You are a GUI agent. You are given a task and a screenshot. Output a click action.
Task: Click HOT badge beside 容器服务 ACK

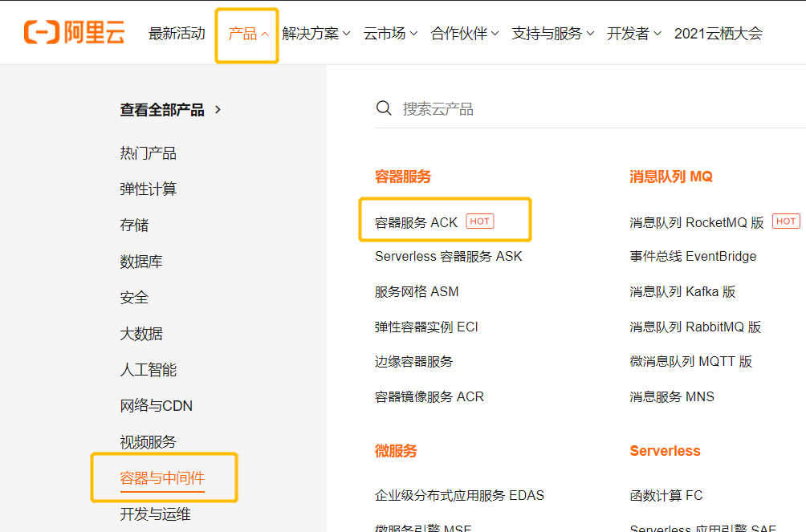(479, 221)
